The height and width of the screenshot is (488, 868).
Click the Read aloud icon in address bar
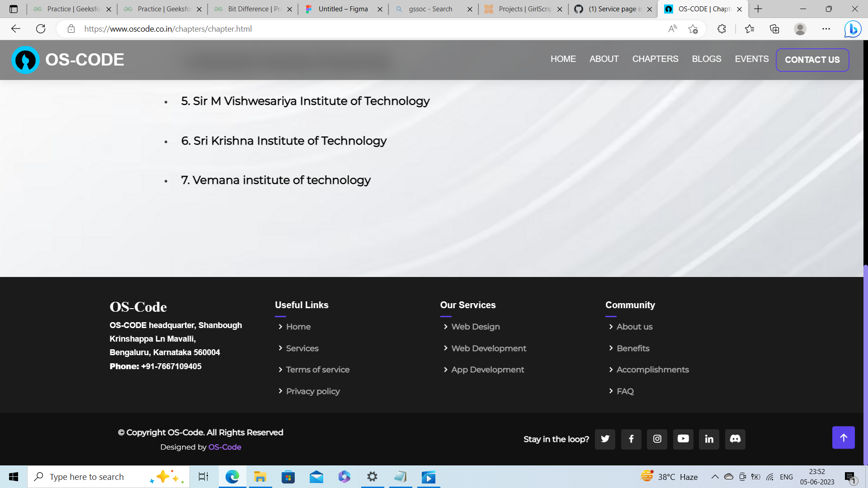(672, 29)
